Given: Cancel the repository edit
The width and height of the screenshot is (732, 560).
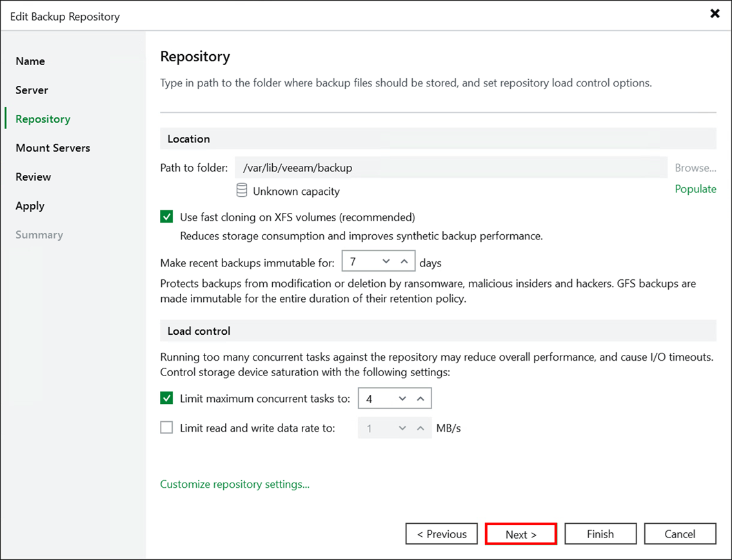Looking at the screenshot, I should click(680, 534).
